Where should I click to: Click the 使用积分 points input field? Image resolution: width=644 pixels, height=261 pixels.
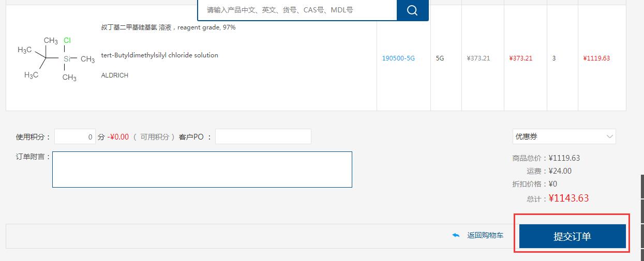(74, 136)
